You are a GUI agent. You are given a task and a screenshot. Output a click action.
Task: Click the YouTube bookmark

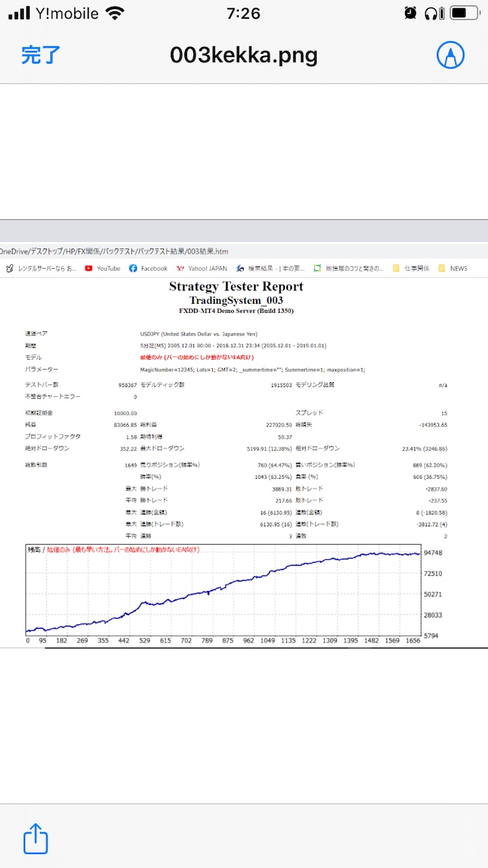tap(102, 268)
